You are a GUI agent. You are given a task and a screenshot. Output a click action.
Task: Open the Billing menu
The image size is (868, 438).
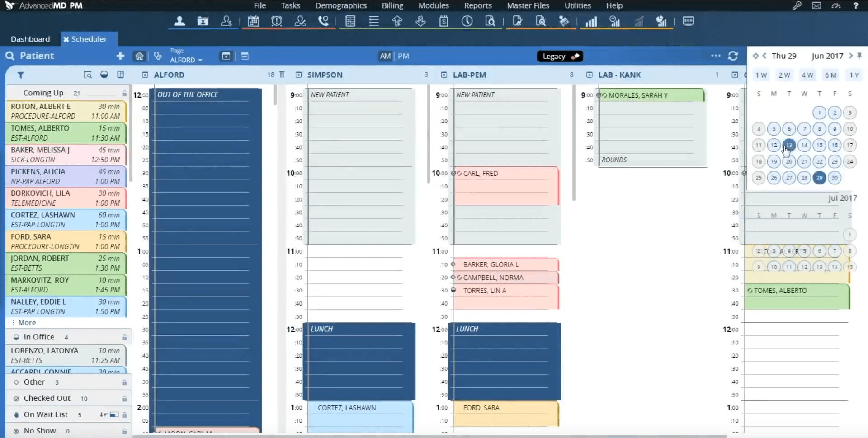click(392, 5)
